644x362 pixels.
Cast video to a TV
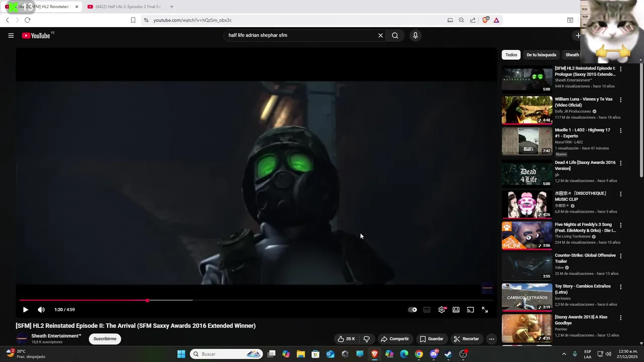(x=470, y=310)
